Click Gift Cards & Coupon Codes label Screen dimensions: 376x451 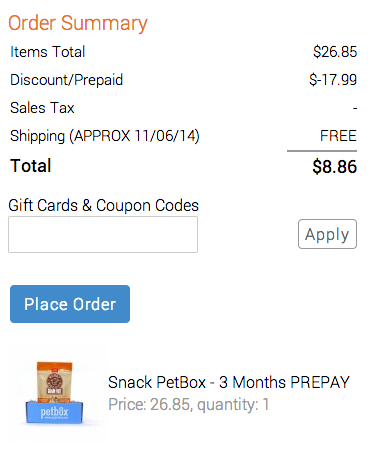point(103,205)
